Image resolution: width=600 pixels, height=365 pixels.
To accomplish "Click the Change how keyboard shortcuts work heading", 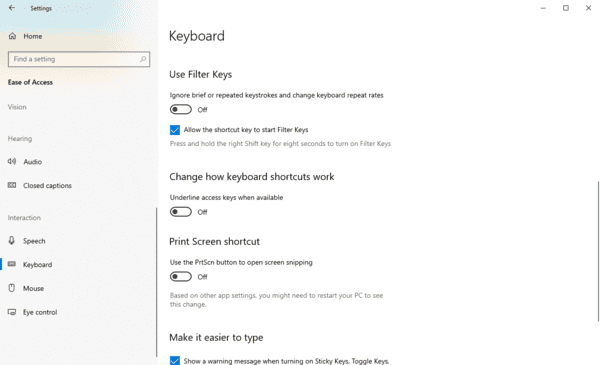I will coord(252,177).
